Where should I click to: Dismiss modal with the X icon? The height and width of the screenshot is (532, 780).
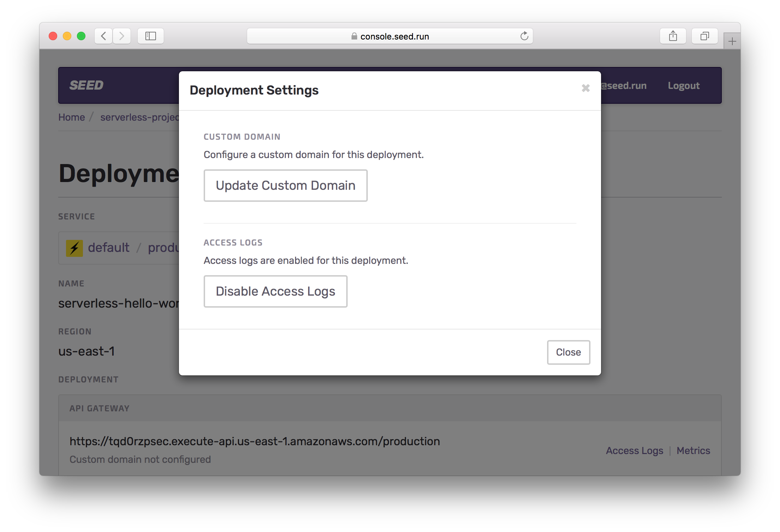click(586, 88)
